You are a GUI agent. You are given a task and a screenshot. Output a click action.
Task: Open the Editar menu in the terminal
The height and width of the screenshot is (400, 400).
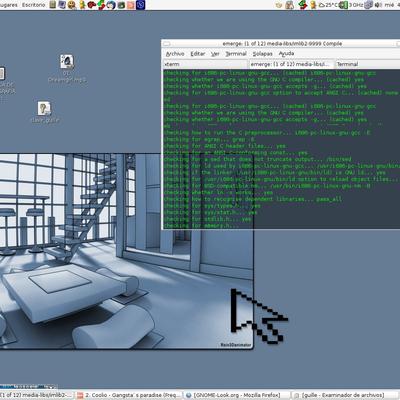(x=198, y=54)
